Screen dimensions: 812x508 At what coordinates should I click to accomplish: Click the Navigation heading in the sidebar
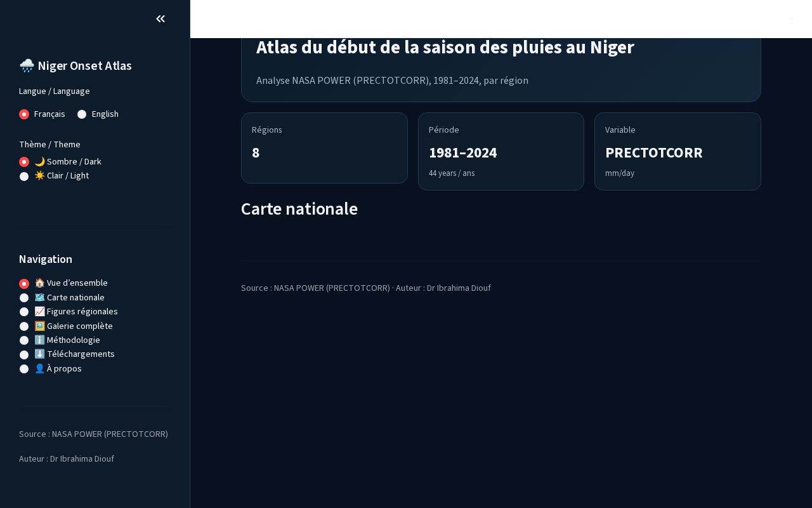click(46, 259)
